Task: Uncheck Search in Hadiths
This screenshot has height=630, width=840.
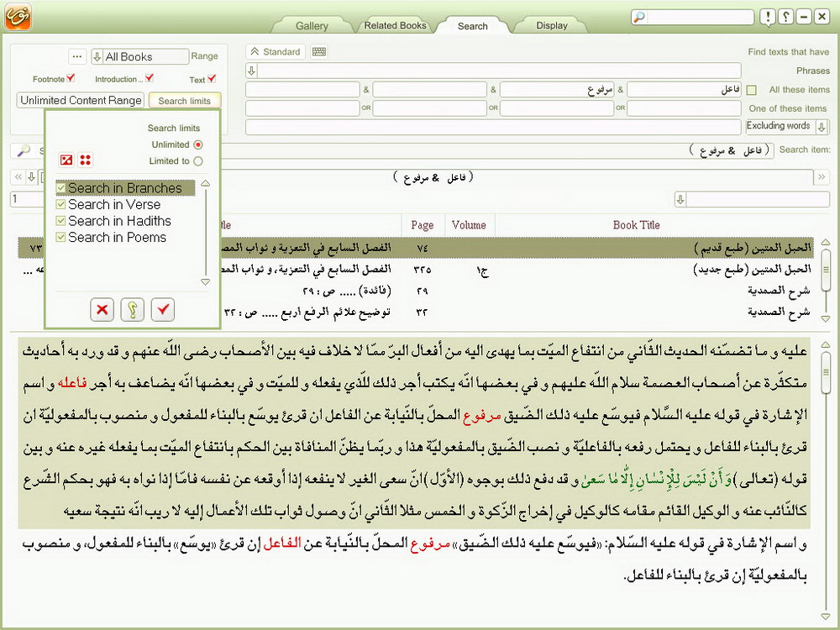Action: tap(61, 221)
